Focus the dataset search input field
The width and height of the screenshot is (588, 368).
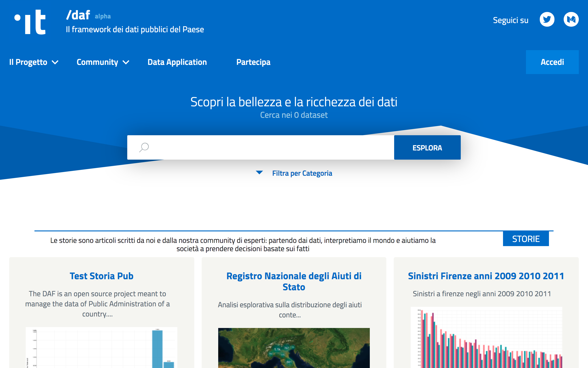pos(261,147)
